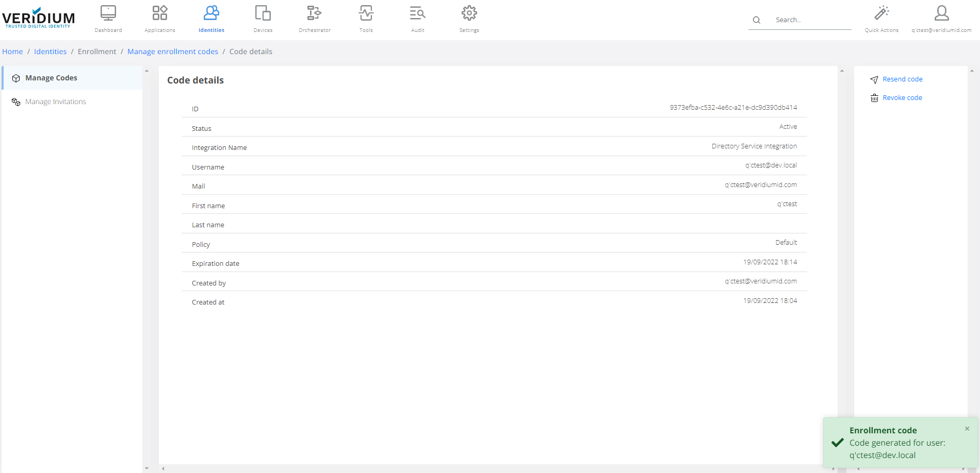The height and width of the screenshot is (473, 980).
Task: Select the Devices icon in top navigation
Action: click(x=263, y=13)
